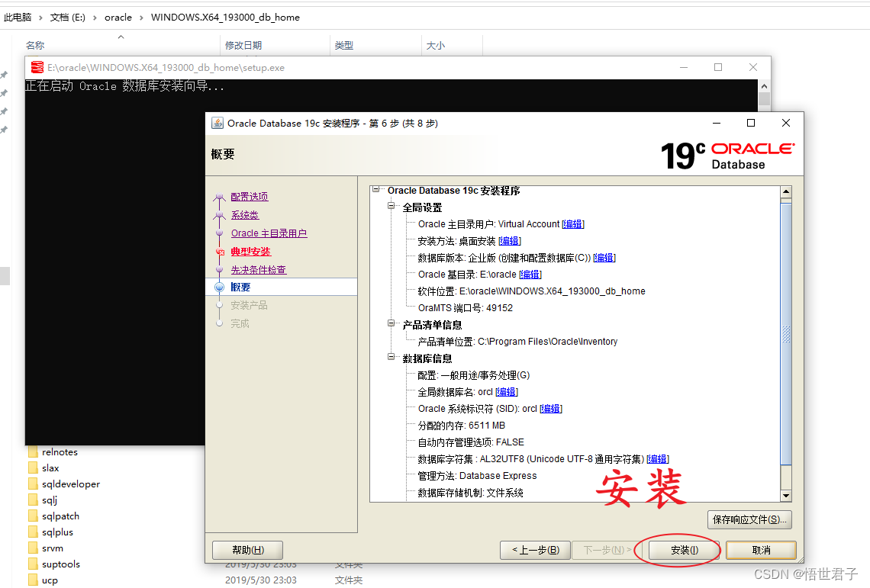
Task: Click the Java icon in installer title bar
Action: [x=217, y=123]
